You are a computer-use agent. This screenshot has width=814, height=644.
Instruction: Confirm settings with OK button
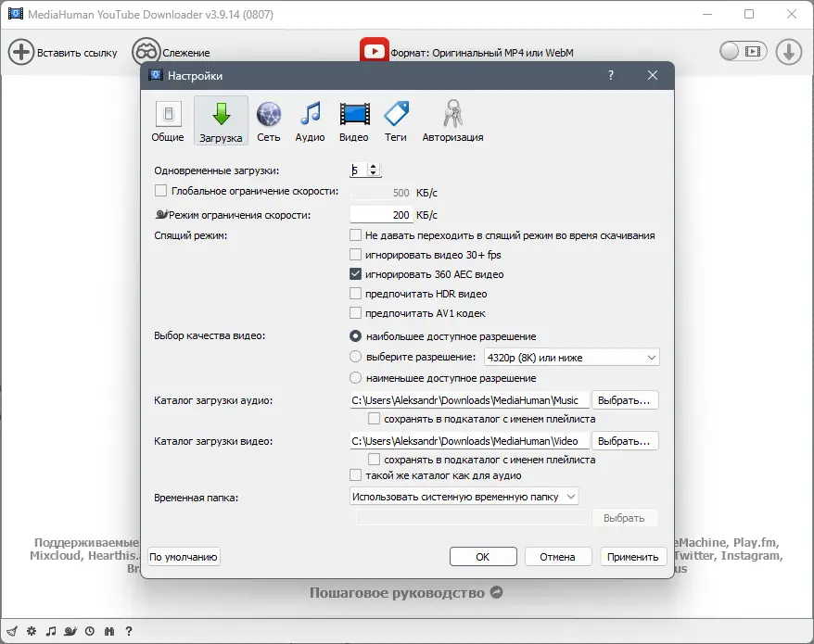point(483,557)
